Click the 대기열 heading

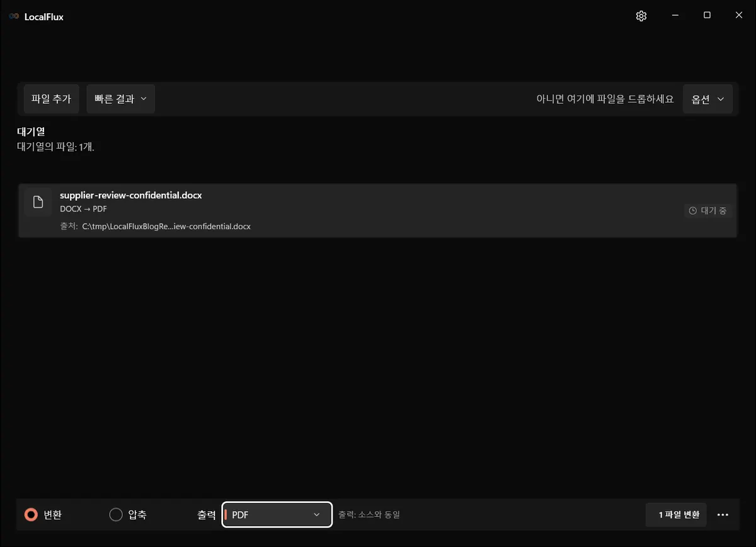click(31, 132)
